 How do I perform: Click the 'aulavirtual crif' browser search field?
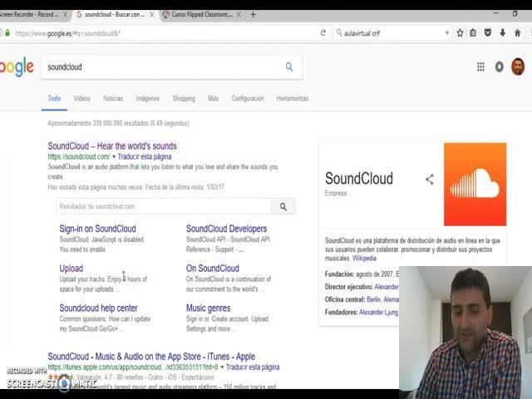click(392, 33)
